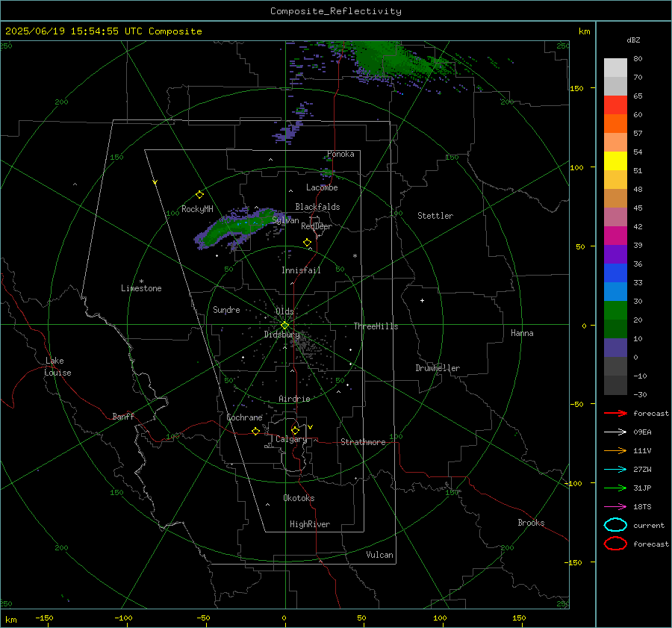Click the red forecast arrow in legend
672x628 pixels.
pyautogui.click(x=615, y=413)
